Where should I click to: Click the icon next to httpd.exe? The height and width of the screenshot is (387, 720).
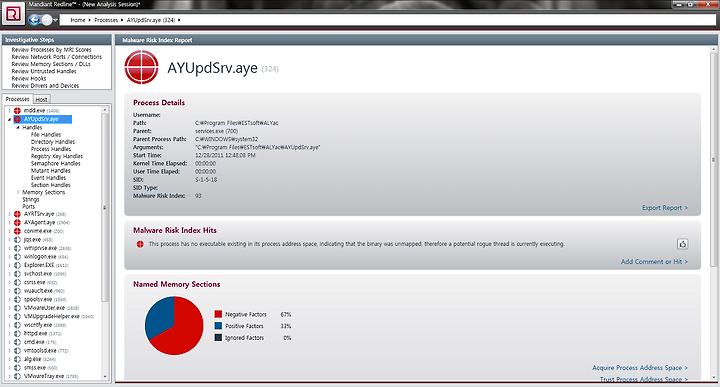[17, 334]
